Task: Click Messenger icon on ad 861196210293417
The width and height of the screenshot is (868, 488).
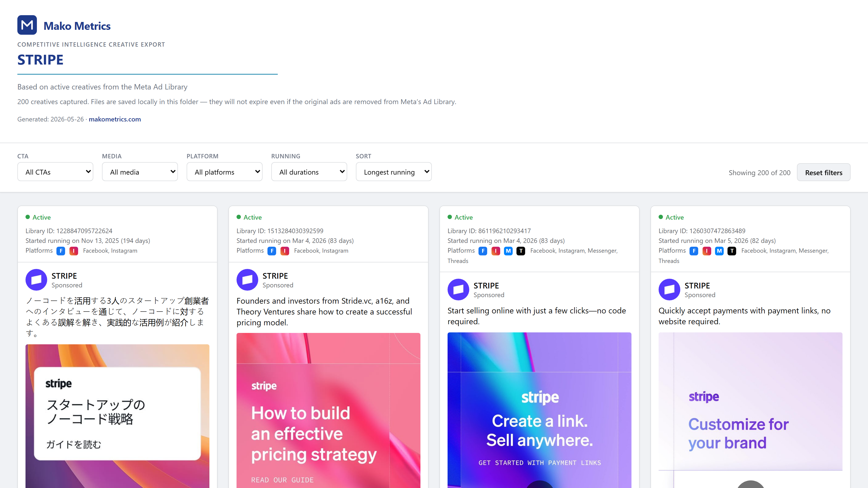Action: (x=508, y=251)
